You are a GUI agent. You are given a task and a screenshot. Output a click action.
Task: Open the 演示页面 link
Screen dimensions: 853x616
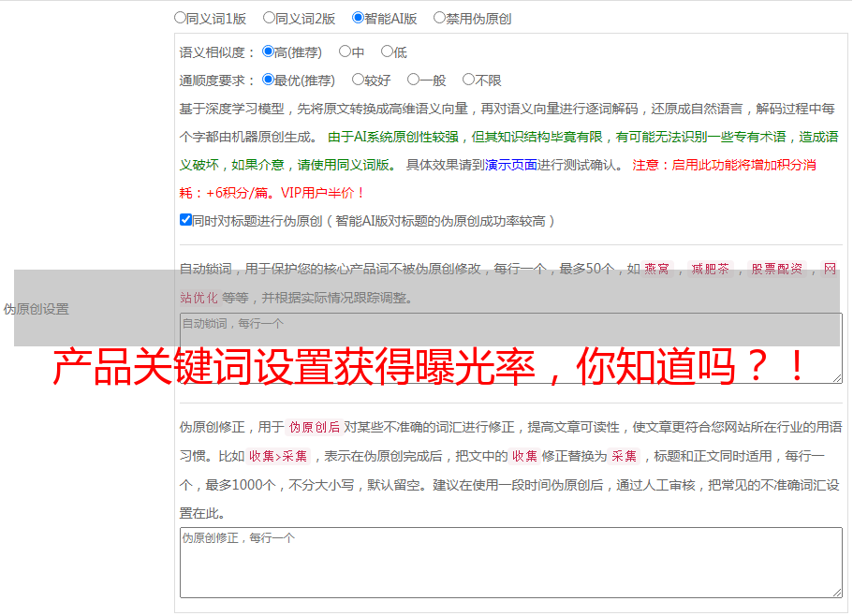[x=511, y=165]
